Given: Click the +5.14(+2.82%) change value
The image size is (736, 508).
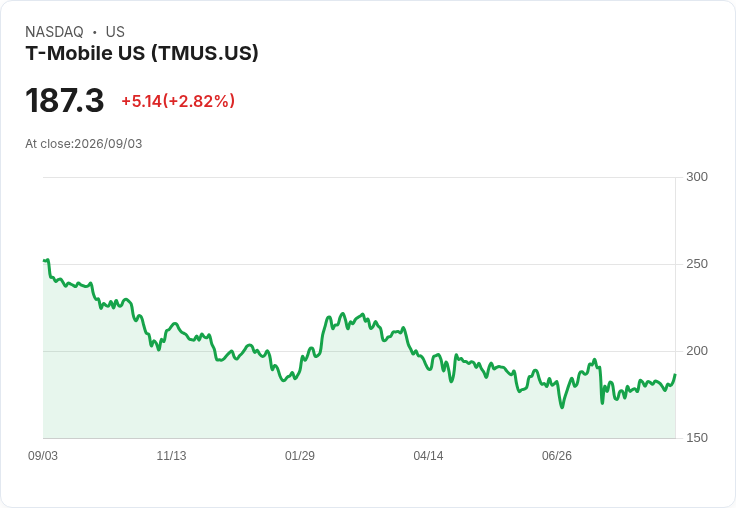Looking at the screenshot, I should [178, 101].
